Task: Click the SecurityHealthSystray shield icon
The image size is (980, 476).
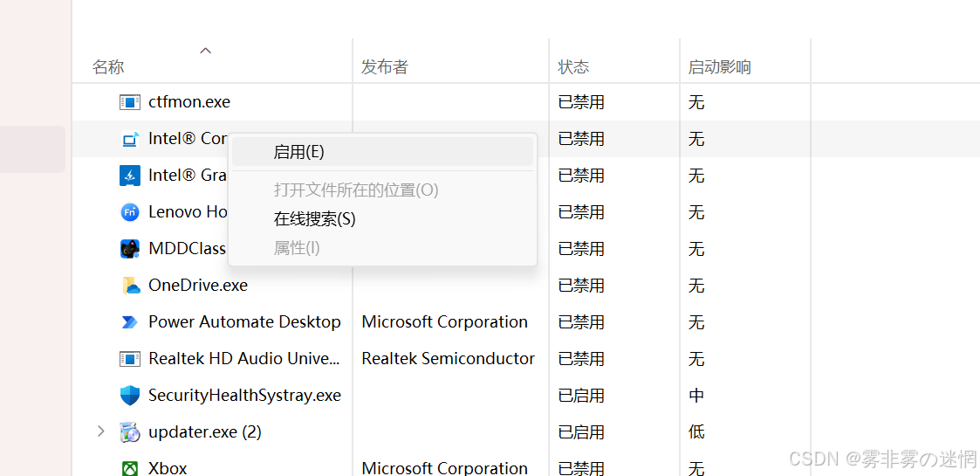Action: tap(130, 396)
